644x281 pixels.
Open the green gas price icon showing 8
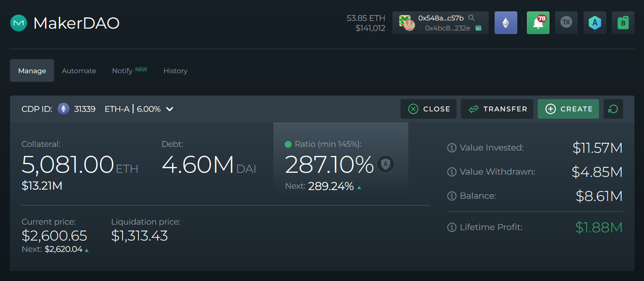point(623,23)
